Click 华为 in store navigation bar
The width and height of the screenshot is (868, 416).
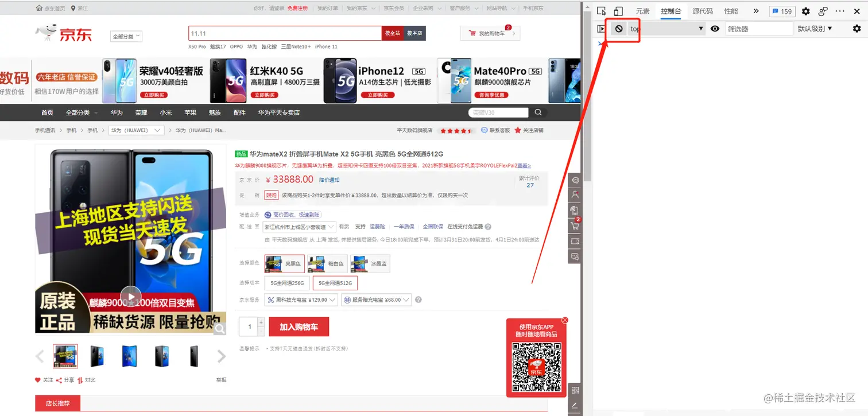pos(117,112)
